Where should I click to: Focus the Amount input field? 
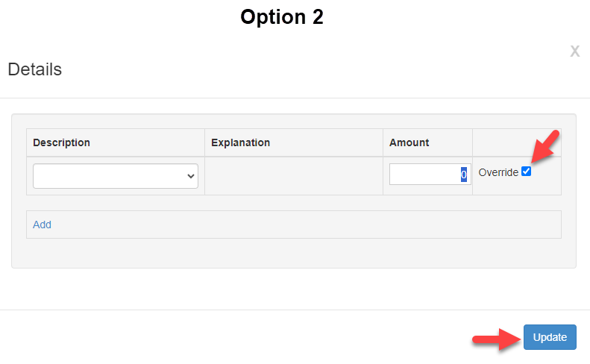[x=425, y=175]
